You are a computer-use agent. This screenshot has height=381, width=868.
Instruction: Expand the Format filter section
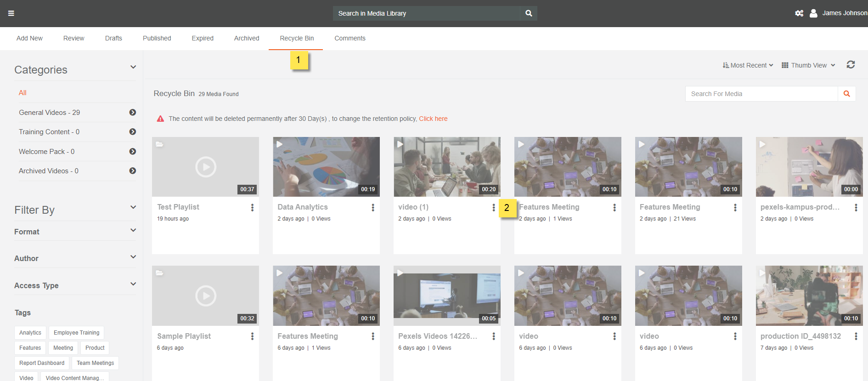point(133,230)
